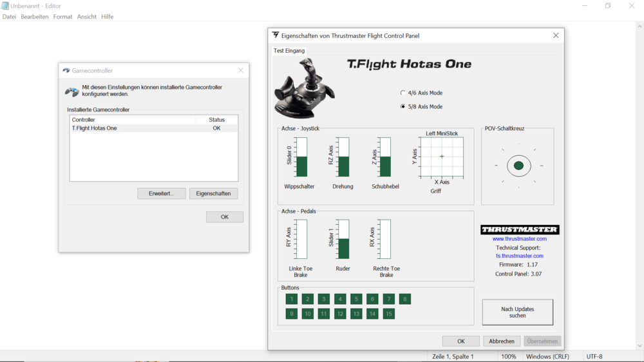Screen dimensions: 644x362
Task: Open the Bearbeiten menu
Action: coord(35,17)
